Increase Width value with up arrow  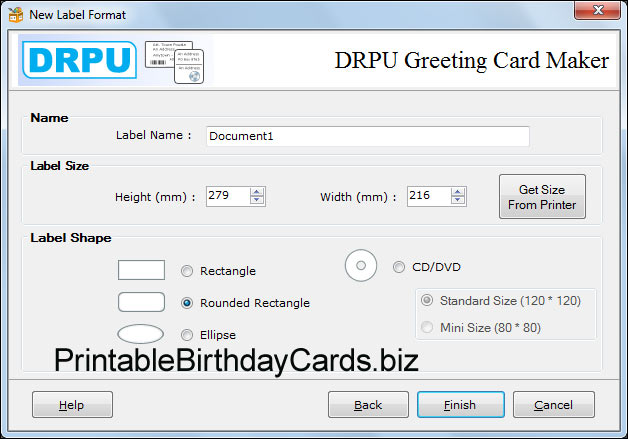457,192
